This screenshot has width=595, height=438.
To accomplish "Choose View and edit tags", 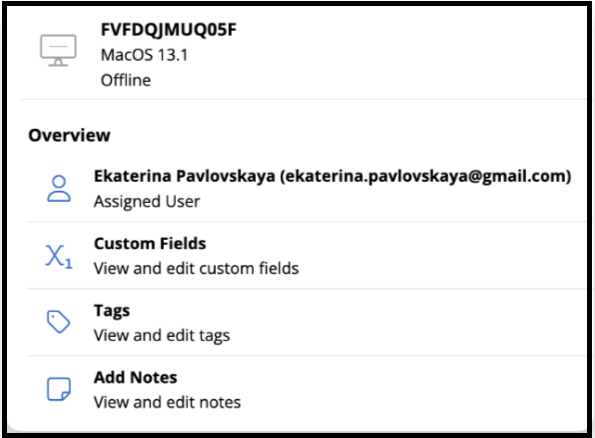I will (162, 336).
